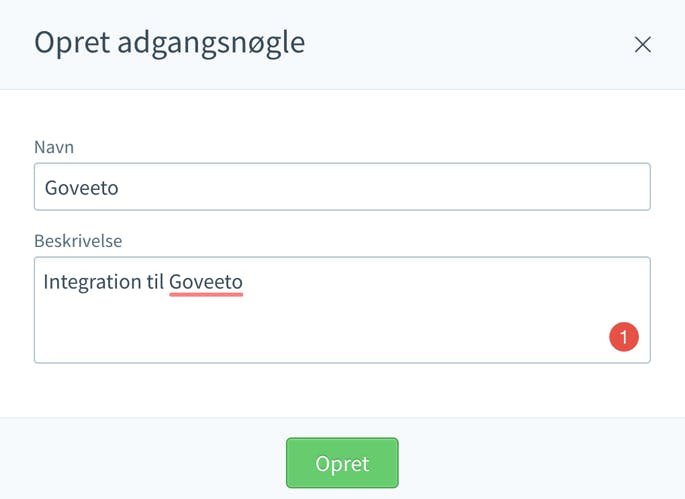Screen dimensions: 685x499
Task: Click the green Opret button
Action: point(342,463)
